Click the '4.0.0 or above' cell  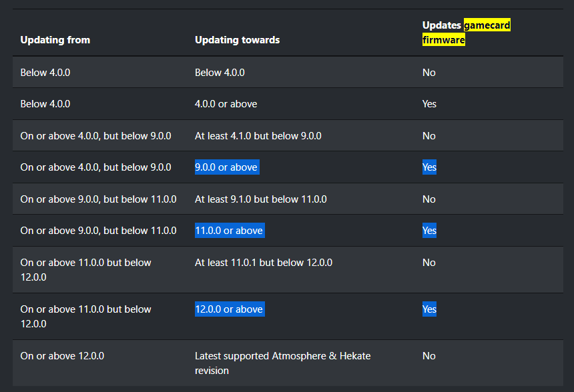pyautogui.click(x=226, y=104)
